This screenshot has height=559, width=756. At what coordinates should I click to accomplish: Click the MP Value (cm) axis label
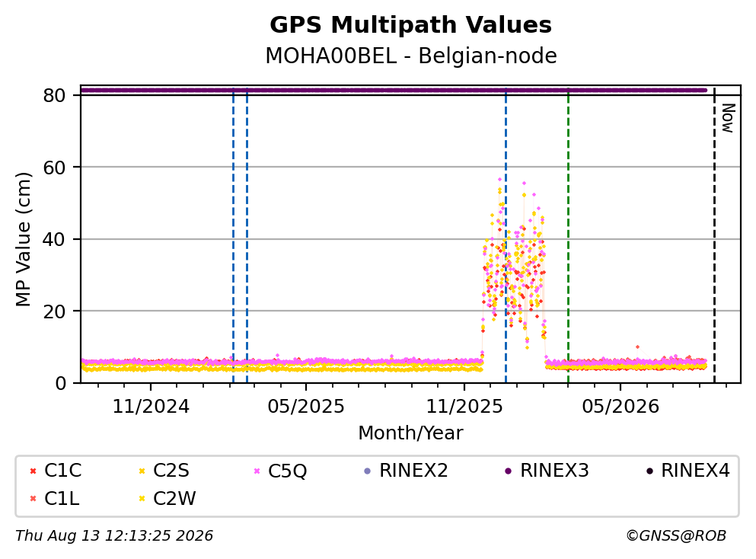click(23, 239)
